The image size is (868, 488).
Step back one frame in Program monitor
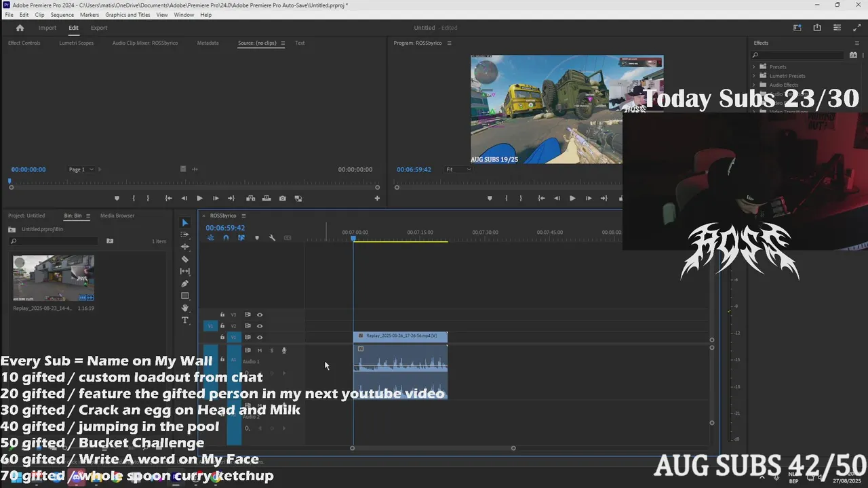557,199
